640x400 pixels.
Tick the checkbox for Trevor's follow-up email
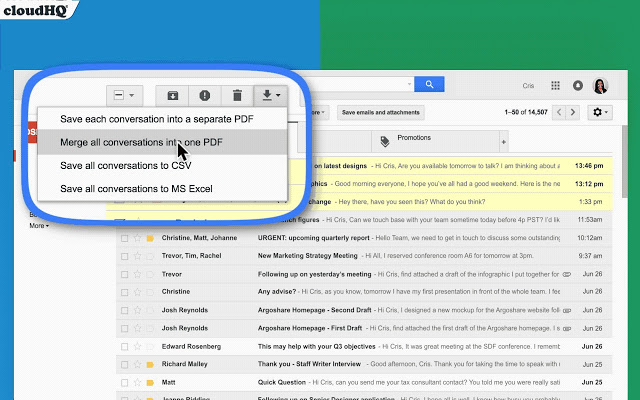[x=124, y=274]
